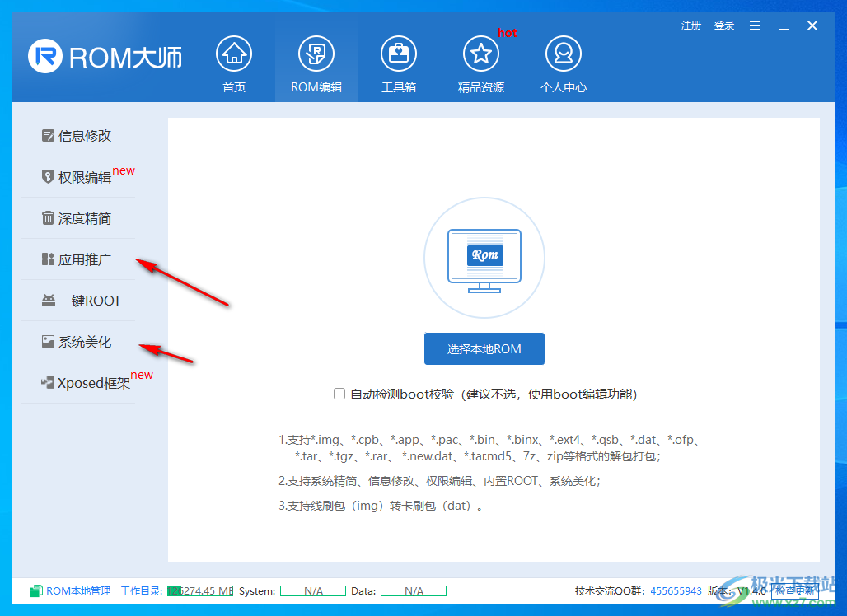This screenshot has height=616, width=847.
Task: Go to the 首页 home icon
Action: click(x=234, y=54)
